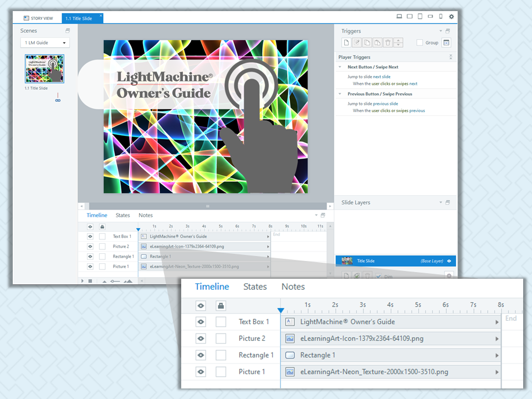Undock the Scenes panel
Screen dimensions: 532x399
(x=68, y=30)
